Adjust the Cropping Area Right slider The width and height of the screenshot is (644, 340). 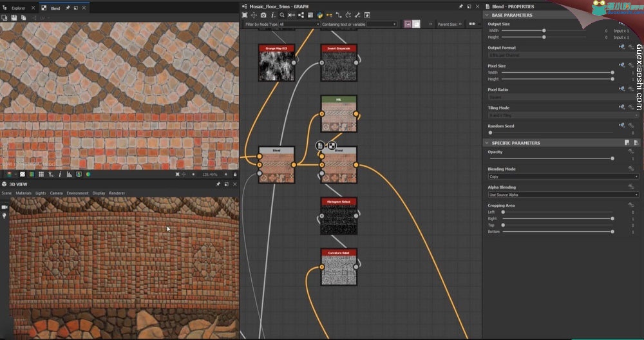pyautogui.click(x=557, y=218)
